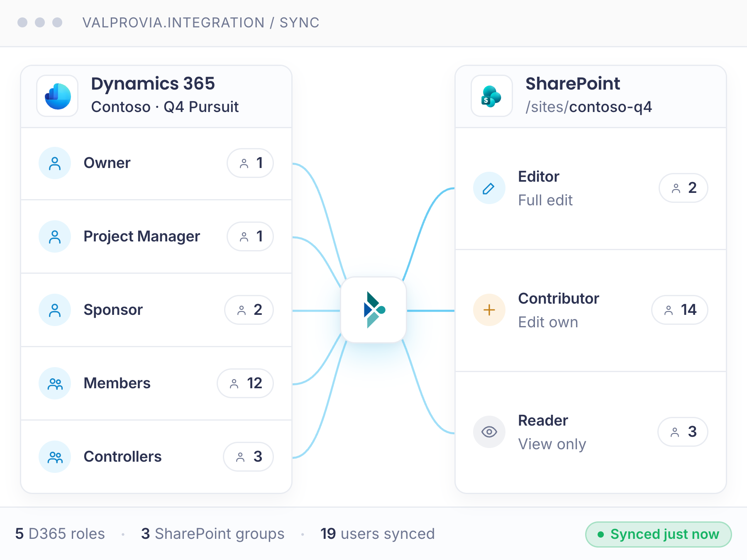Open the /sites/contoso-q4 site path

(588, 107)
